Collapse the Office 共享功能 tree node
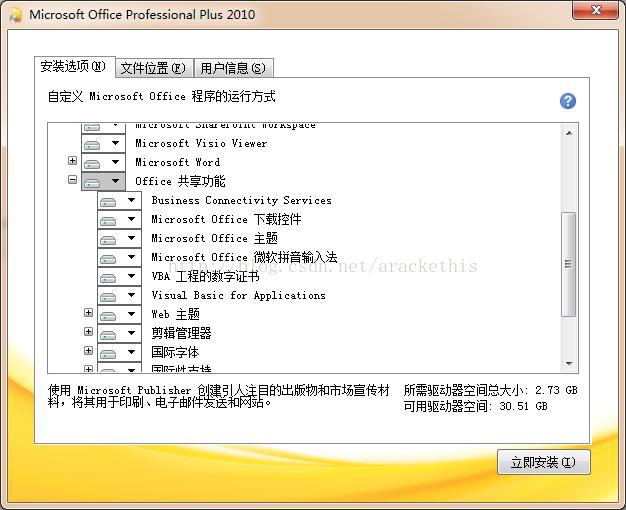Viewport: 626px width, 510px height. point(72,180)
